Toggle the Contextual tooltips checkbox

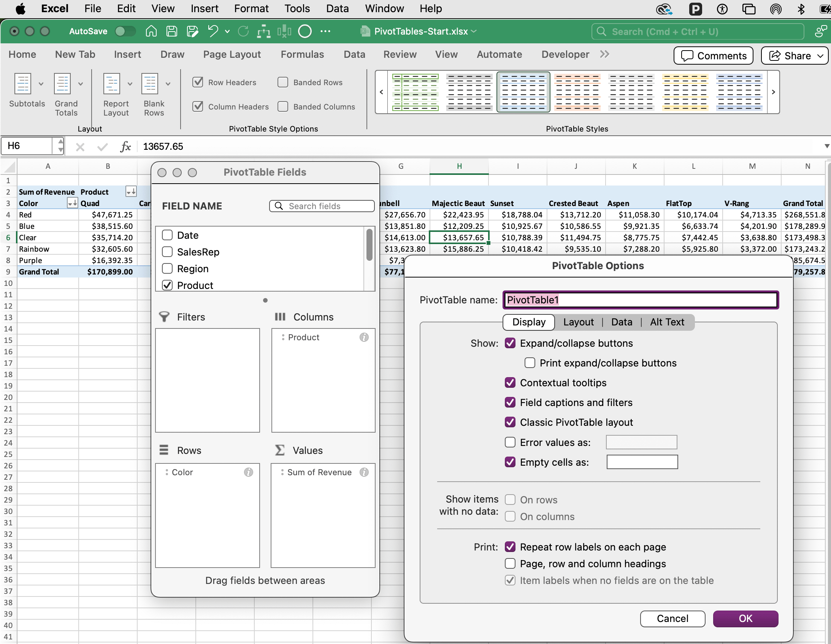click(510, 382)
